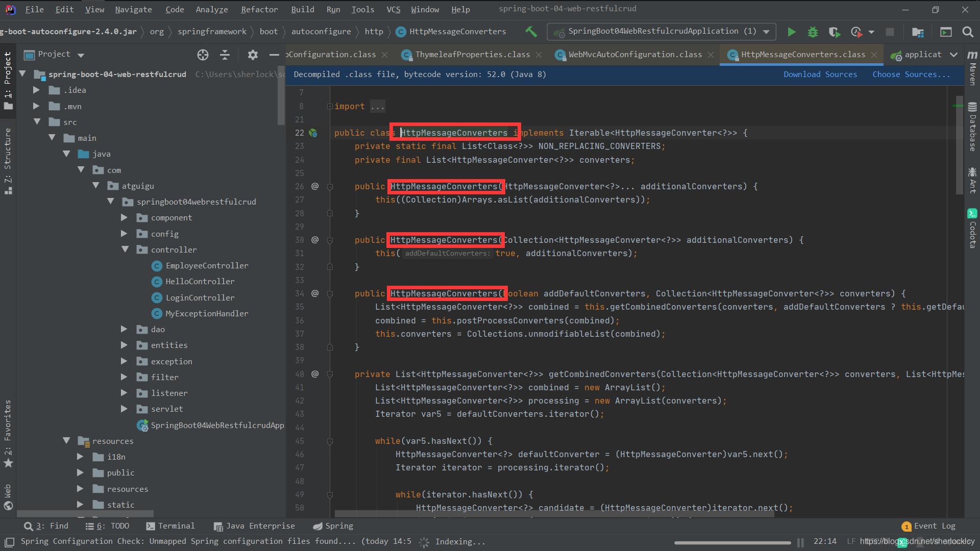Click the background tasks pause icon
Viewport: 980px width, 551px height.
800,542
